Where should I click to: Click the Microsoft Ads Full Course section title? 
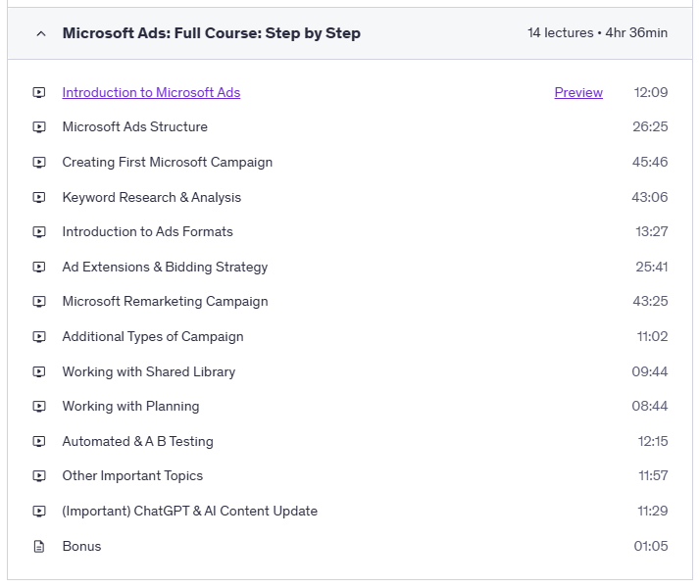(211, 33)
